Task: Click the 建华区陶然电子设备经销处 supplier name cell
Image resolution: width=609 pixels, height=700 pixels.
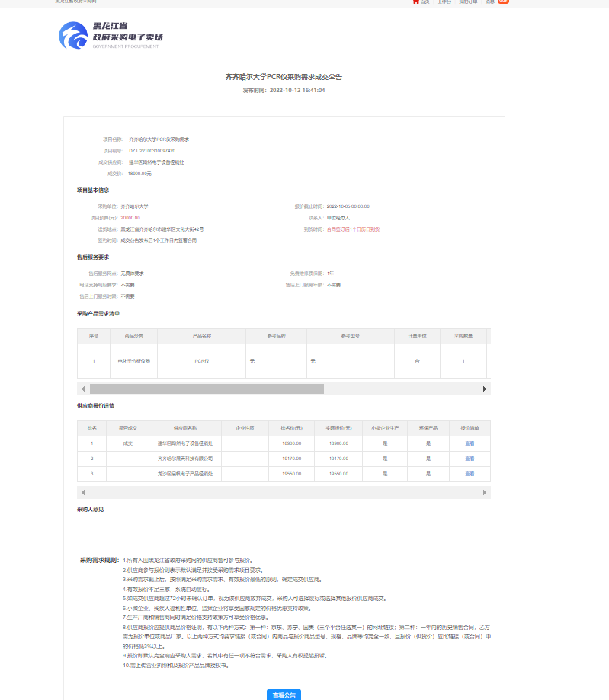Action: (x=185, y=443)
